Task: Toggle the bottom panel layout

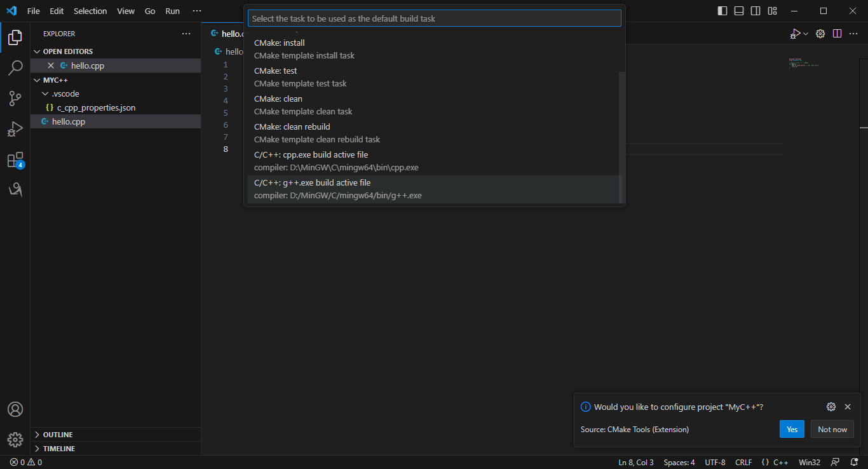Action: point(739,11)
